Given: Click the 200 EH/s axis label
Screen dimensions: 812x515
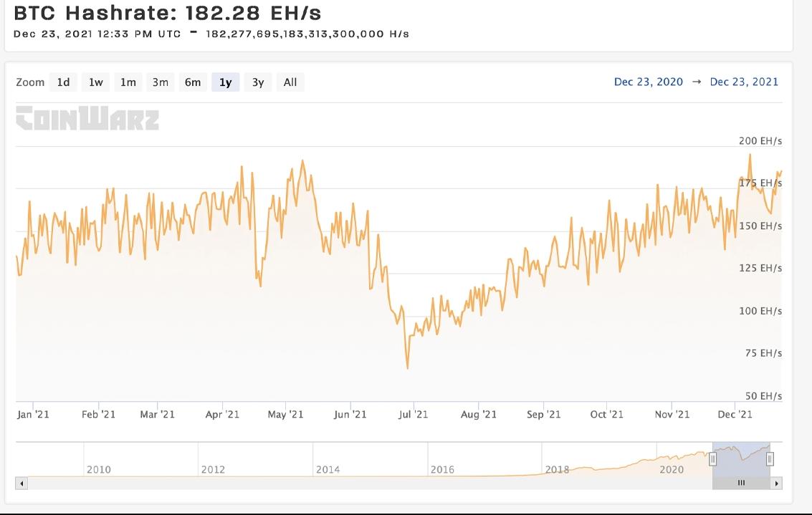Looking at the screenshot, I should (x=760, y=141).
